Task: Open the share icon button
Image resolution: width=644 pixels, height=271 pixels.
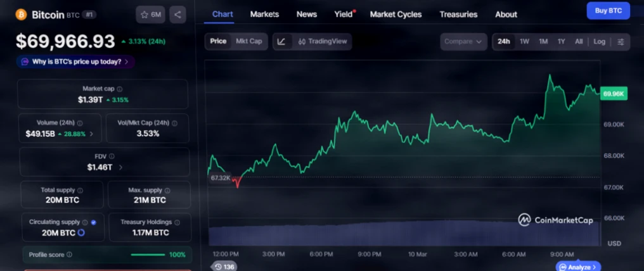Action: pyautogui.click(x=177, y=15)
